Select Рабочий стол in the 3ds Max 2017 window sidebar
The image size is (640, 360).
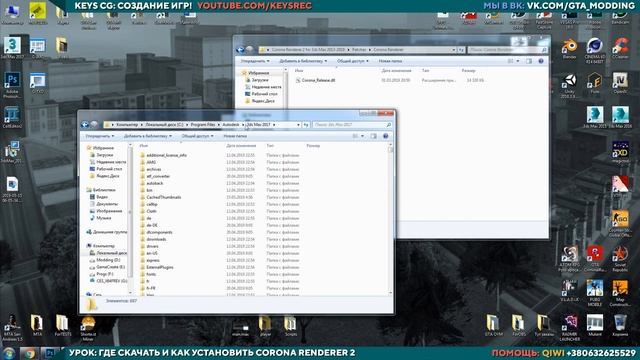[109, 169]
